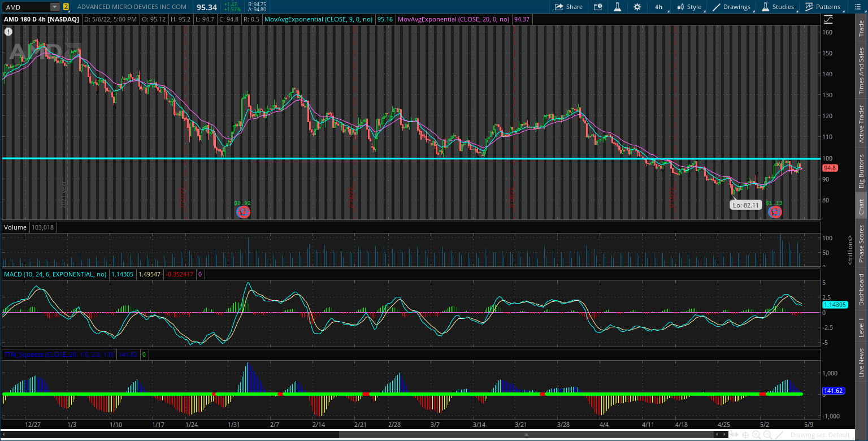Click the Share button
This screenshot has width=868, height=441.
[568, 7]
